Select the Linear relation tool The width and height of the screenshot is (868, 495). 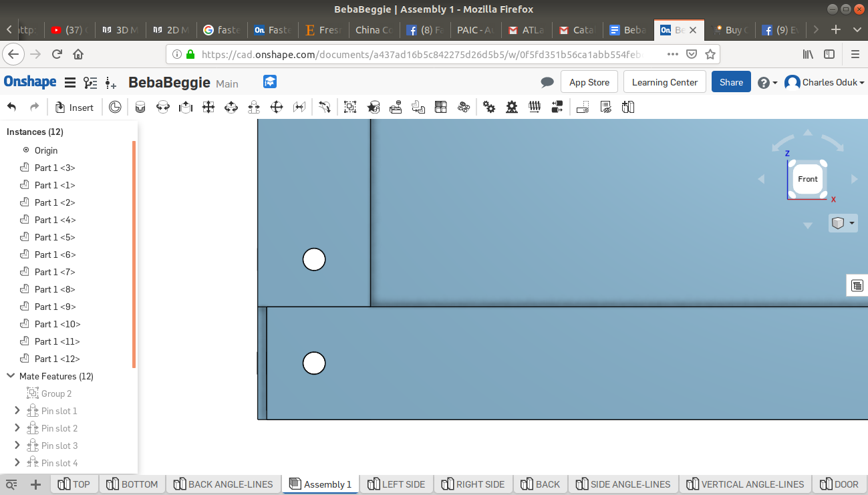point(557,107)
